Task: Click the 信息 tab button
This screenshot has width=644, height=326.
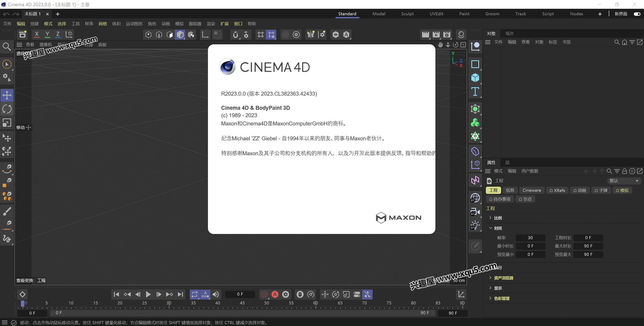Action: click(x=510, y=190)
